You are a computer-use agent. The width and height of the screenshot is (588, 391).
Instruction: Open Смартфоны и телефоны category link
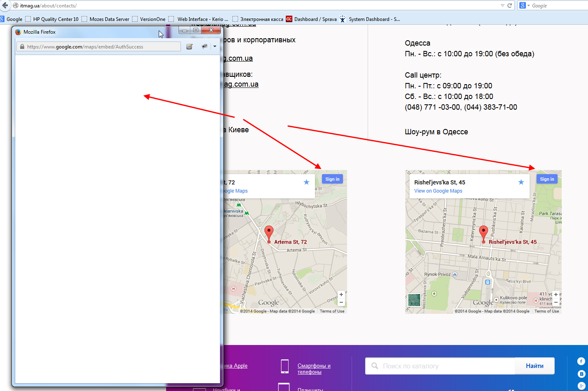(314, 369)
